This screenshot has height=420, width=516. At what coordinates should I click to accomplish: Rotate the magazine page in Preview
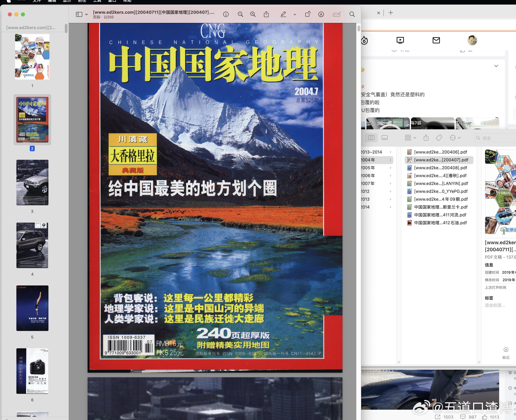pos(308,14)
